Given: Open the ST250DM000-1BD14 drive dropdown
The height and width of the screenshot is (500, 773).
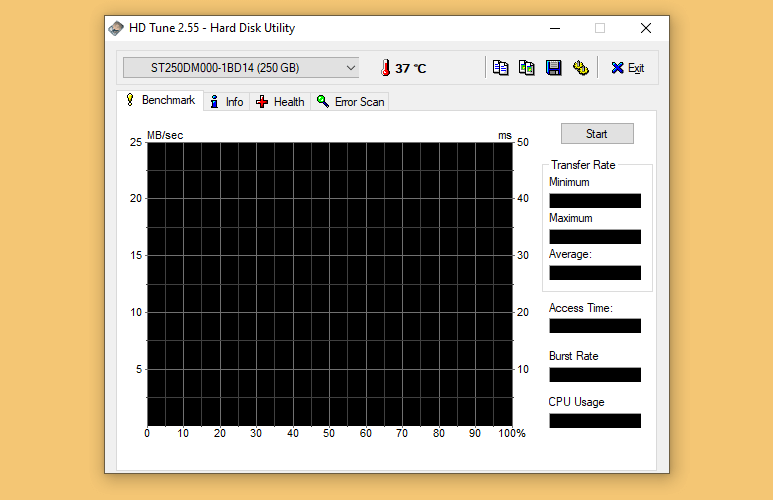Looking at the screenshot, I should (241, 68).
